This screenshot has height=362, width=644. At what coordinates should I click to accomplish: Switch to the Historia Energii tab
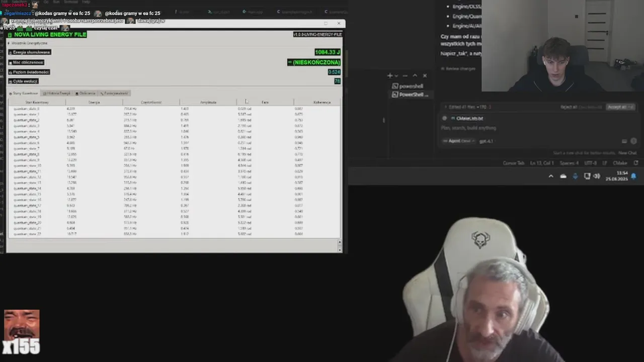point(57,93)
